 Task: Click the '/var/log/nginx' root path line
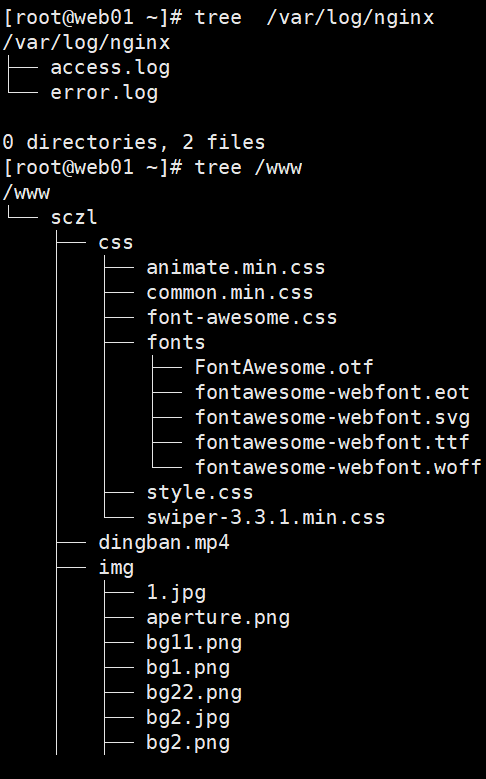pos(86,43)
